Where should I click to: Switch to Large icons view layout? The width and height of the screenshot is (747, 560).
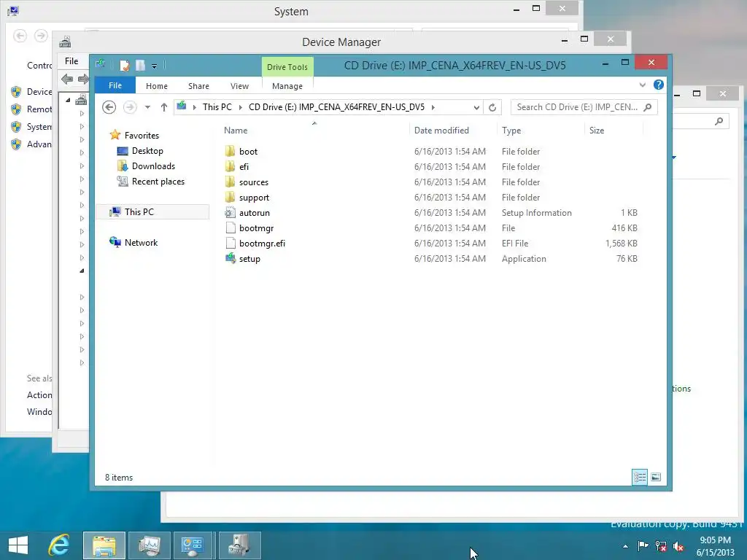pos(656,477)
